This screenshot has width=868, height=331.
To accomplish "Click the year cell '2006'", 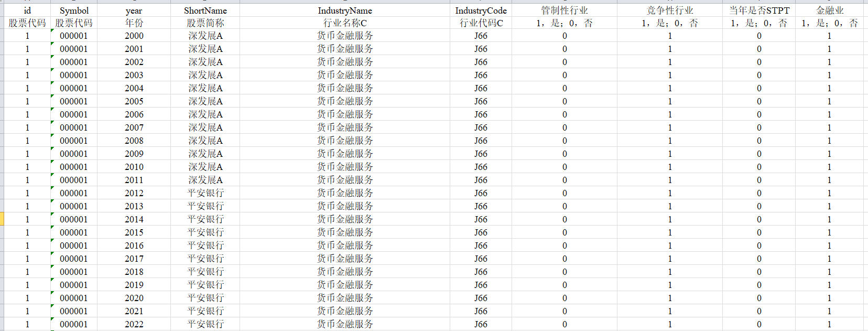I will [134, 114].
